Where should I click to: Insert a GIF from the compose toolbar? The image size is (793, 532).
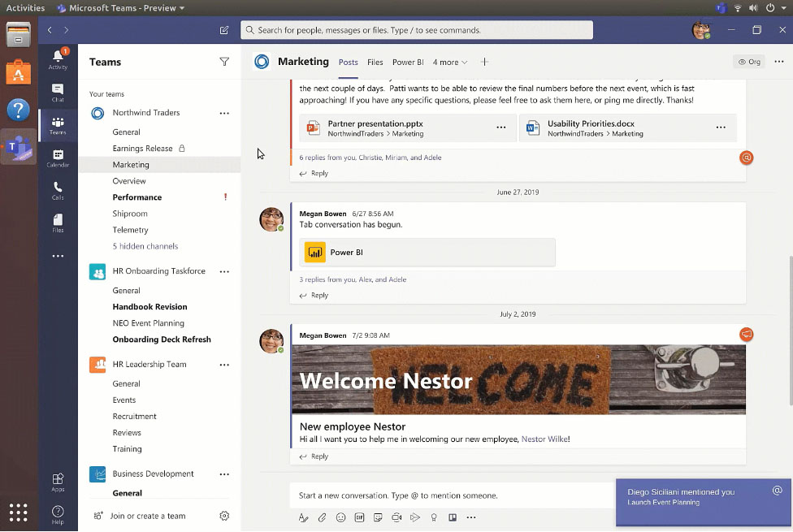pyautogui.click(x=360, y=517)
